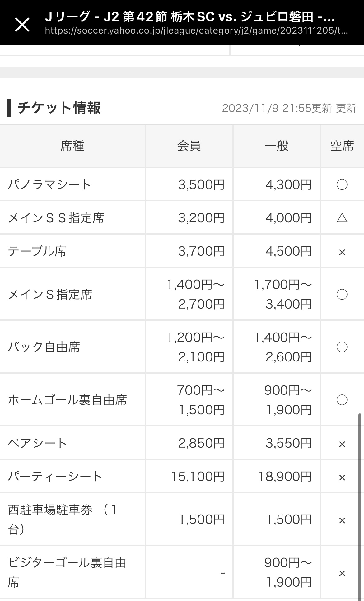Tap the 更新 refresh link
The image size is (364, 601).
point(346,109)
